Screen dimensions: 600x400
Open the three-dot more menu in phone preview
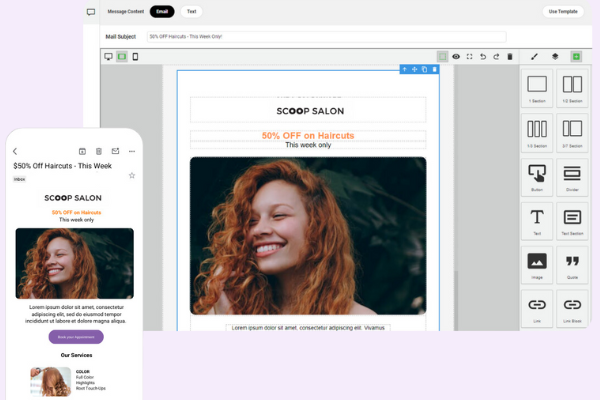131,152
